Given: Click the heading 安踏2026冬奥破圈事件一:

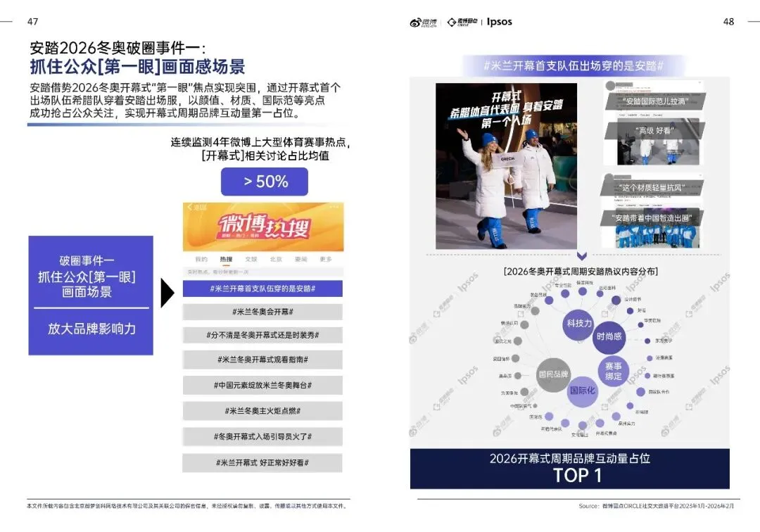Looking at the screenshot, I should click(x=118, y=48).
